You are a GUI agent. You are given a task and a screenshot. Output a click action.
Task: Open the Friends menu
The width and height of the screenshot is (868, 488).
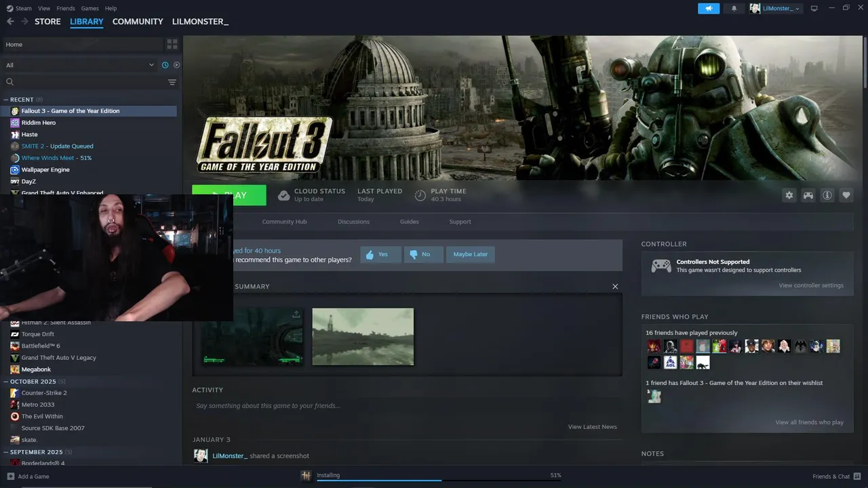(x=66, y=8)
